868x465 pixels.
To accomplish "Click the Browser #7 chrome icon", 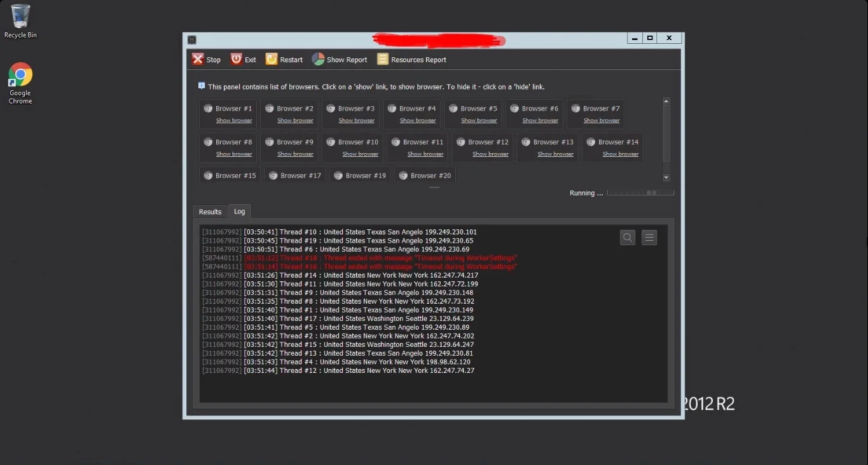I will (576, 109).
